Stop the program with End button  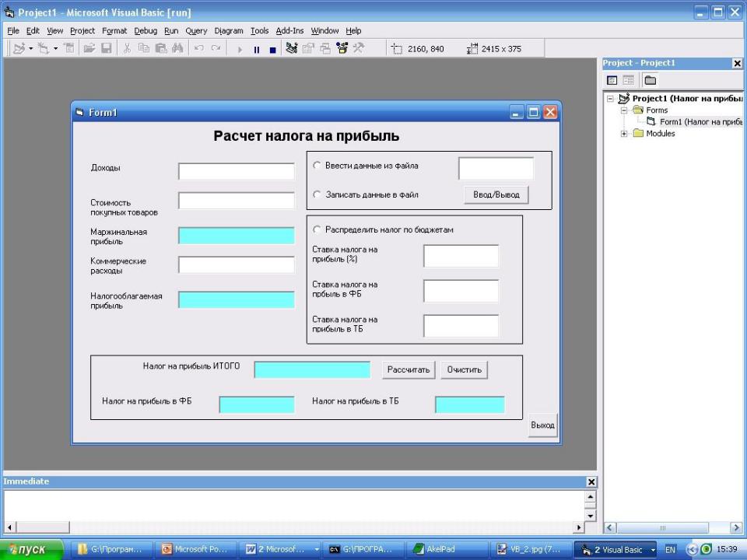273,50
